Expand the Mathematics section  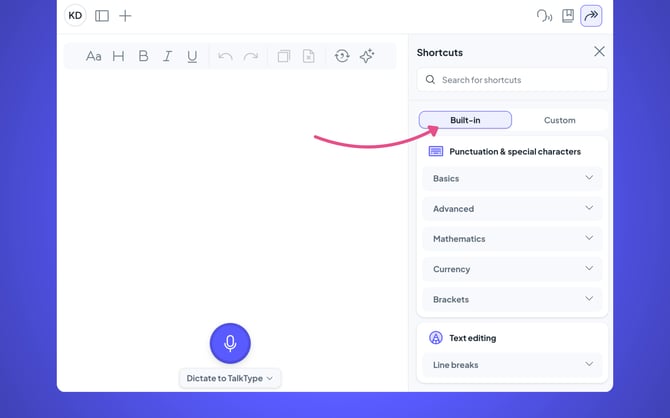click(x=512, y=239)
